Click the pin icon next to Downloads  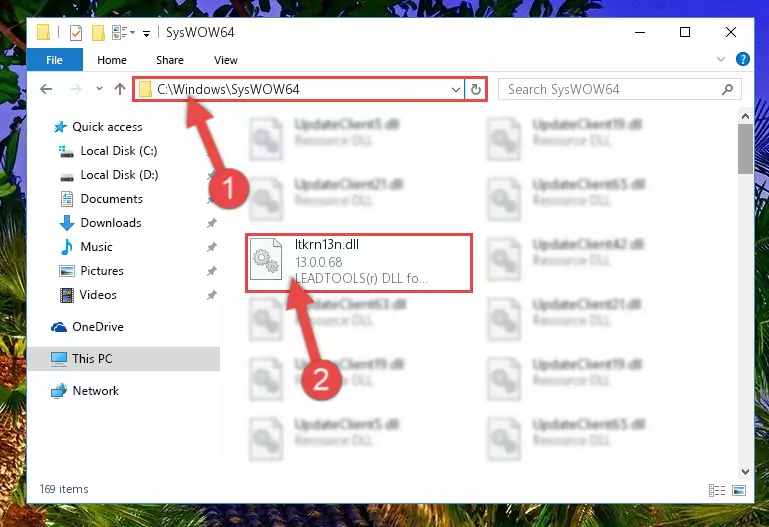click(x=211, y=223)
